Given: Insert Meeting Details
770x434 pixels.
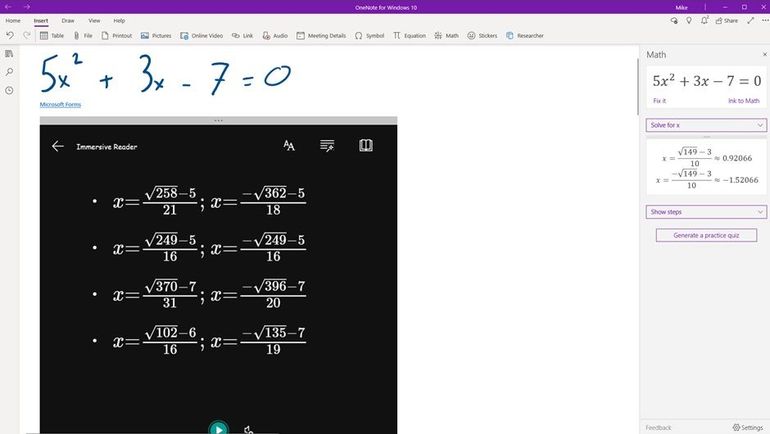Looking at the screenshot, I should point(321,35).
